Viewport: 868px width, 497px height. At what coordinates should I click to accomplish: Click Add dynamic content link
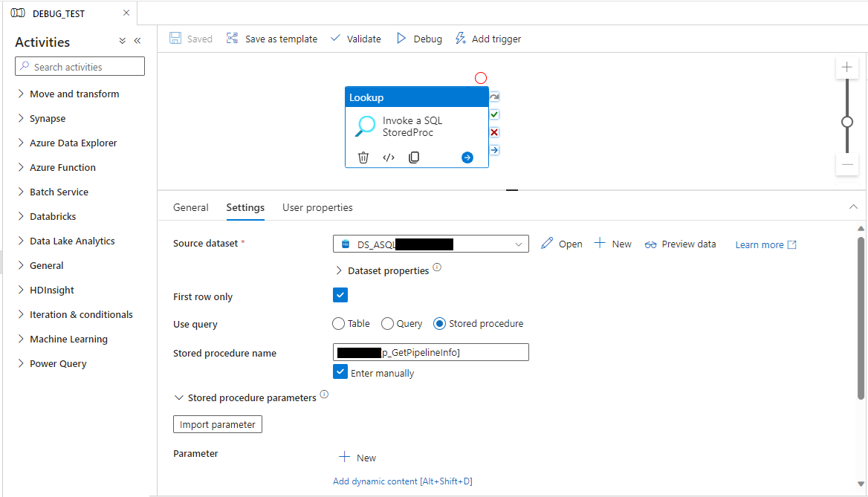403,481
